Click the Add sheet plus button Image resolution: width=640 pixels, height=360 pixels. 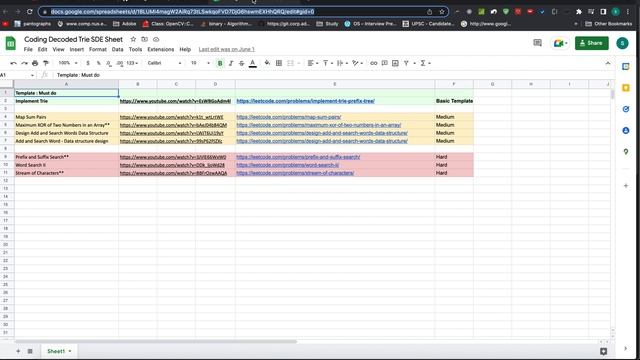tap(18, 351)
